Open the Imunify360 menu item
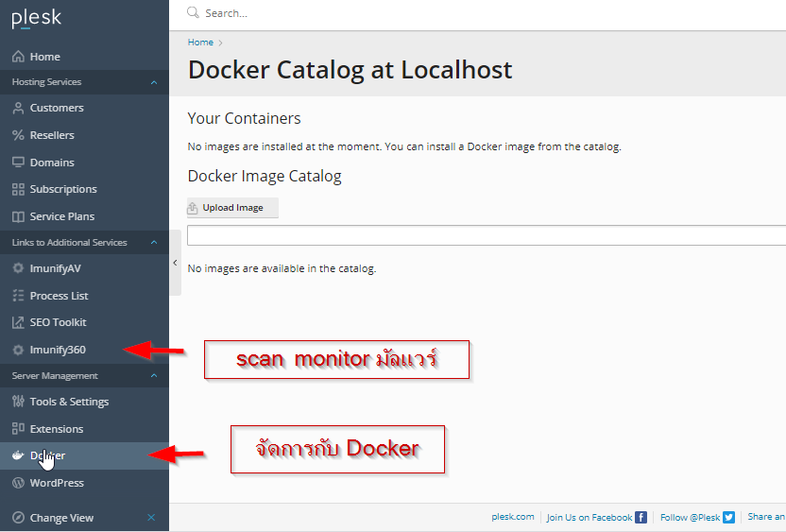This screenshot has width=786, height=532. tap(84, 350)
